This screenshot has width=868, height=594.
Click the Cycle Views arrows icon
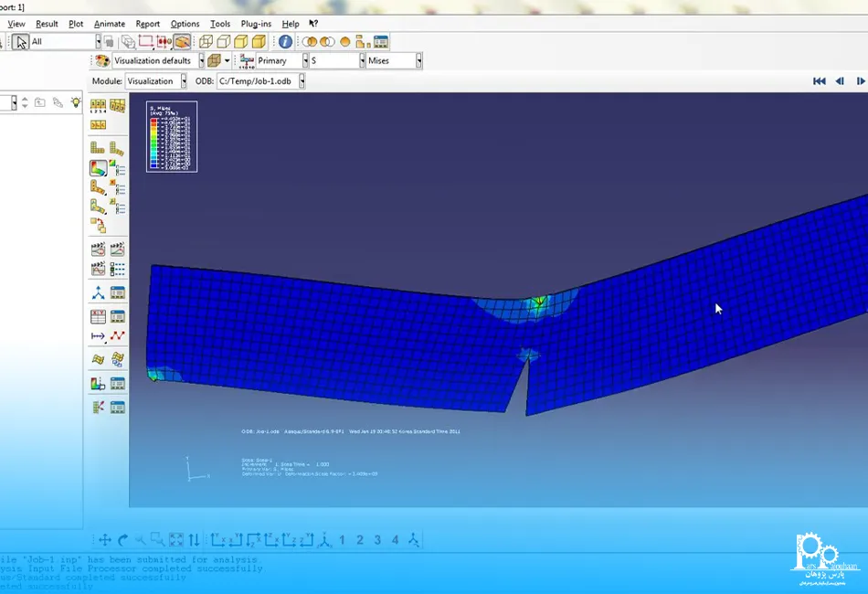[x=194, y=540]
